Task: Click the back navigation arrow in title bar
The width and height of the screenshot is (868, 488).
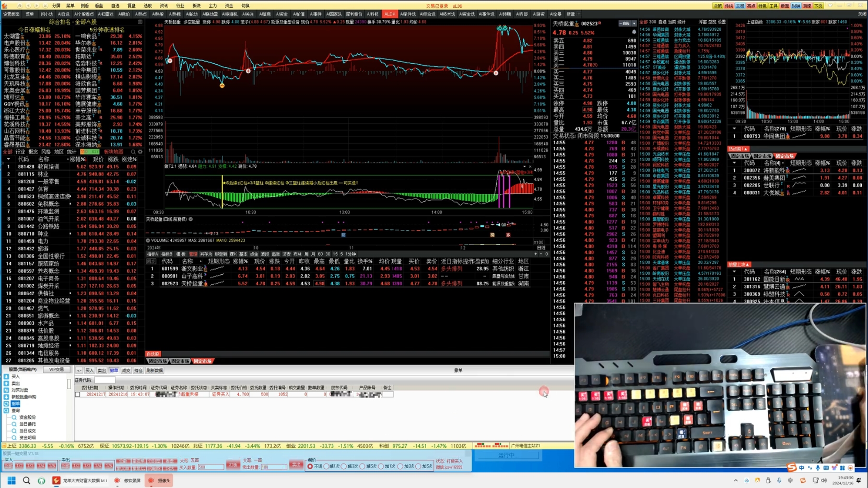Action: tap(29, 6)
